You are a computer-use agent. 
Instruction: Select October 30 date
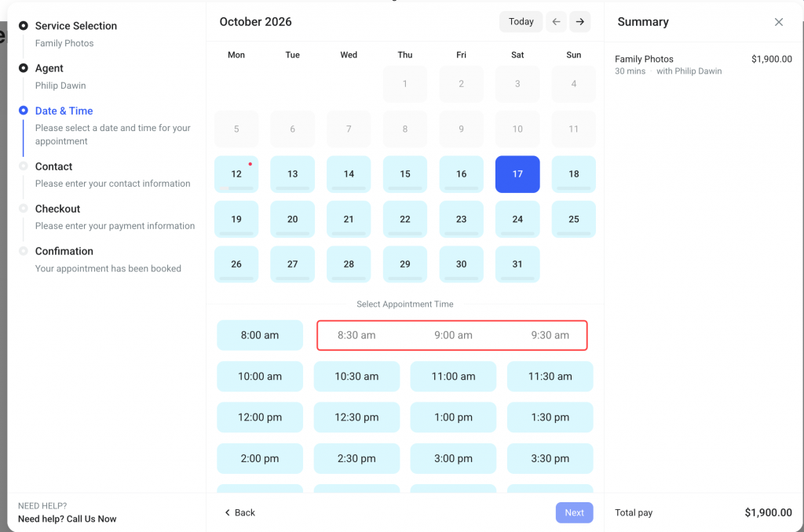coord(462,264)
